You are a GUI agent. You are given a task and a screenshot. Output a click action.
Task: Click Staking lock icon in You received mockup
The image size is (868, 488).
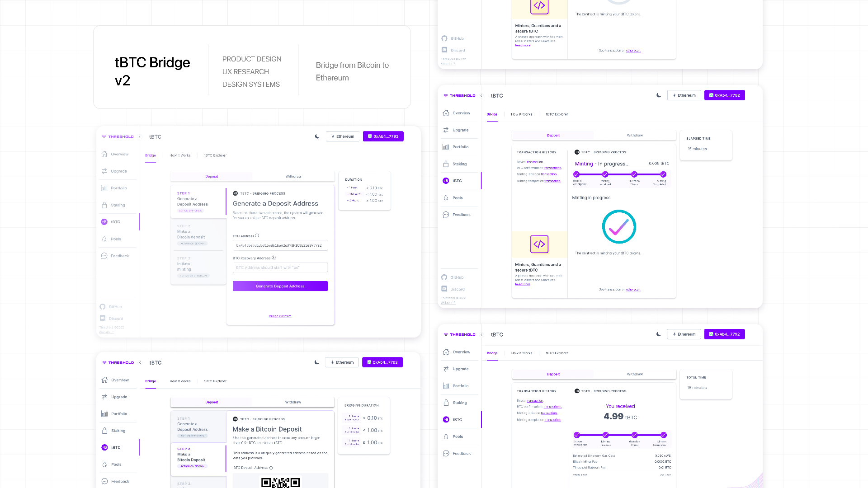446,403
